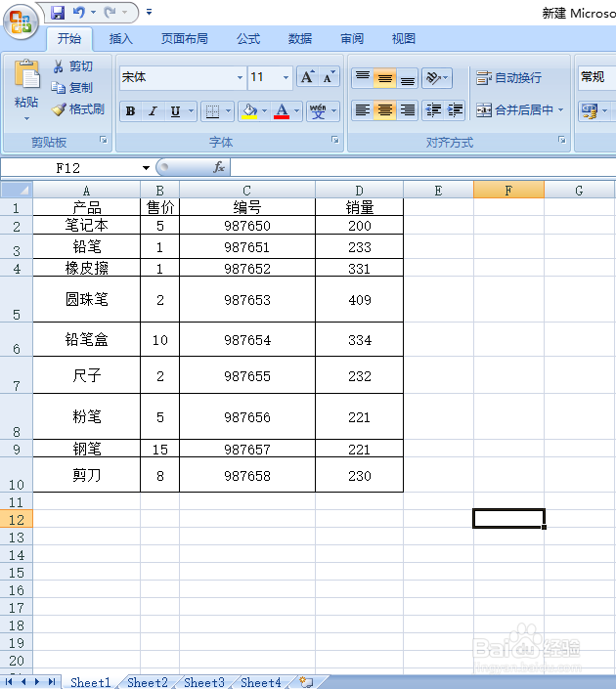
Task: Open the 审阅 tab
Action: coord(352,39)
